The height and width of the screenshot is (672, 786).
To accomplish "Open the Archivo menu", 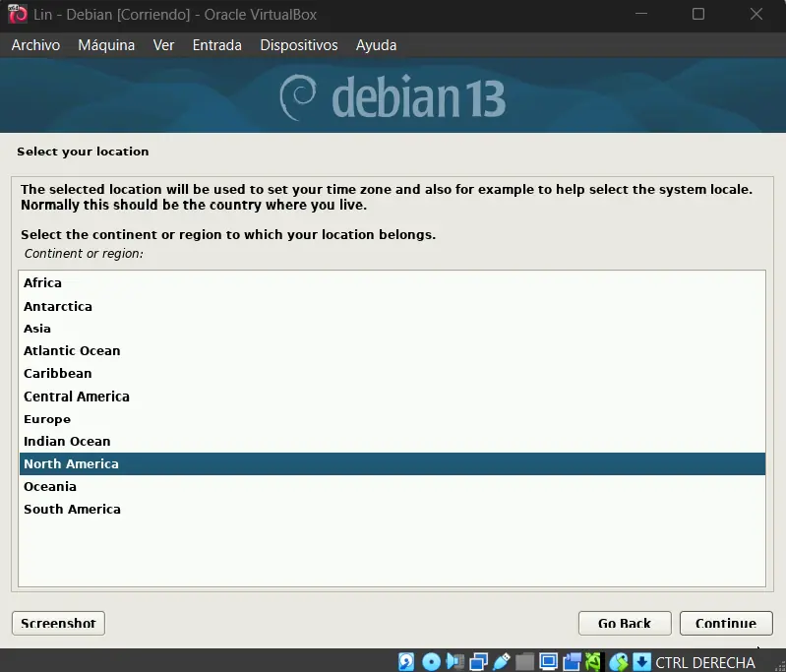I will point(35,45).
